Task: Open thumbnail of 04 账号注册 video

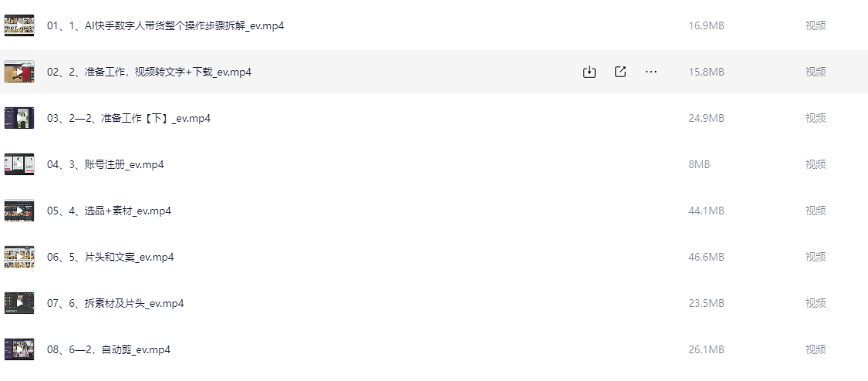Action: pos(19,164)
